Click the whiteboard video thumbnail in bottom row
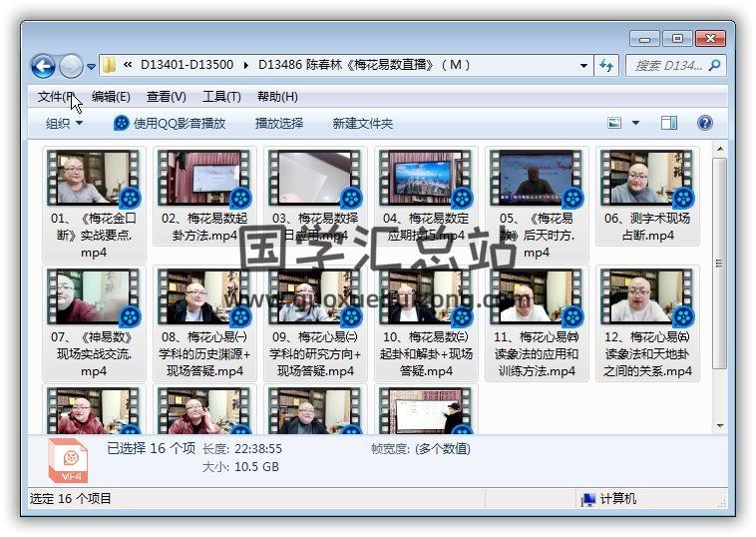This screenshot has width=756, height=537. point(426,410)
